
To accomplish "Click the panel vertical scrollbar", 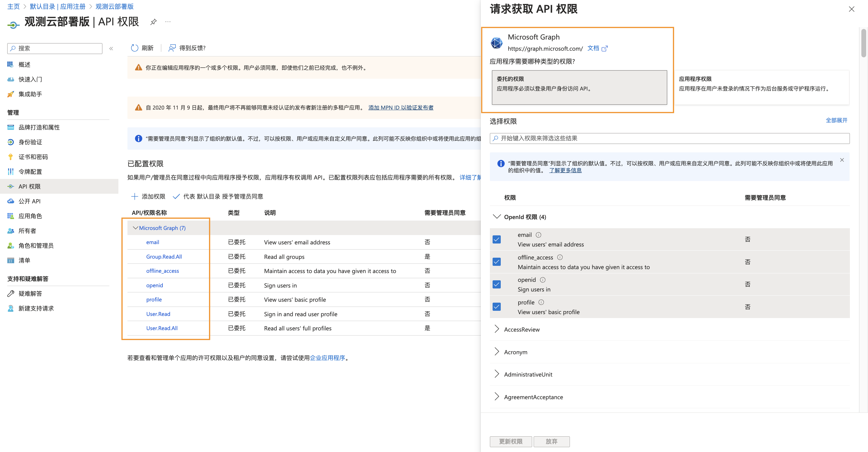I will click(x=863, y=44).
